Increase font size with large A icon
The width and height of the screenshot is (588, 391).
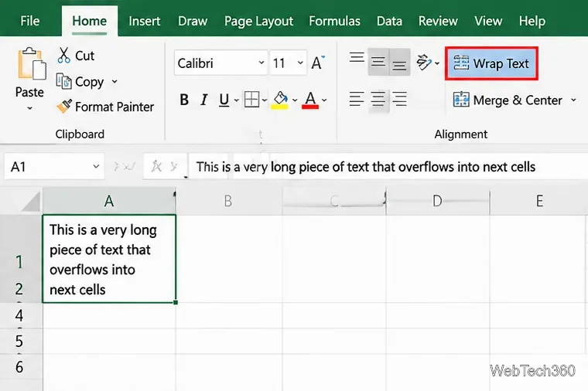click(318, 63)
